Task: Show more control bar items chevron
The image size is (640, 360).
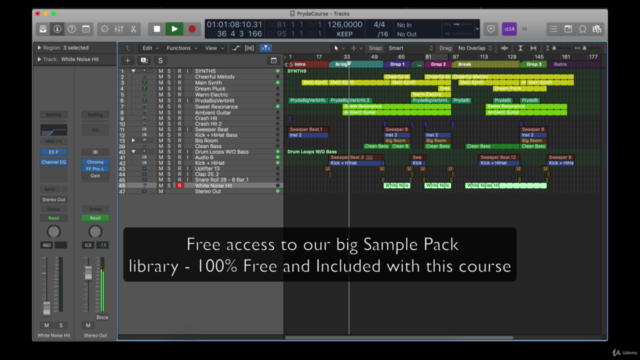Action: [524, 29]
